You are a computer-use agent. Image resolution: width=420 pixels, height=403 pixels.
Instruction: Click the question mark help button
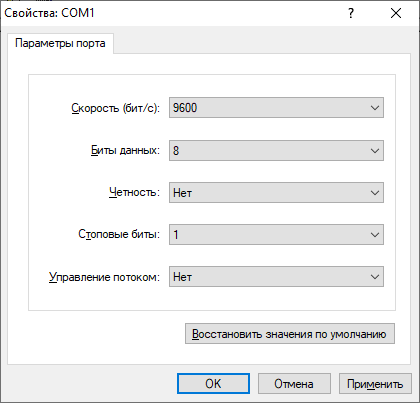point(351,13)
